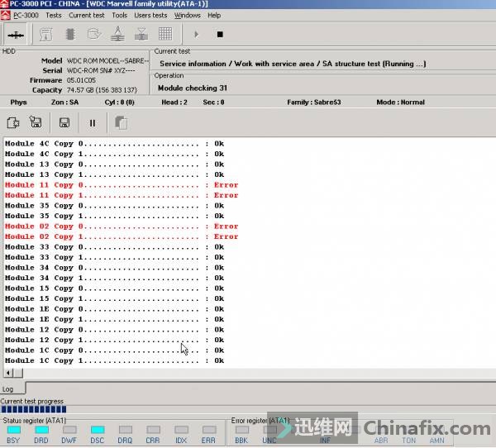The image size is (496, 448).
Task: Click the copy log icon
Action: pyautogui.click(x=121, y=123)
